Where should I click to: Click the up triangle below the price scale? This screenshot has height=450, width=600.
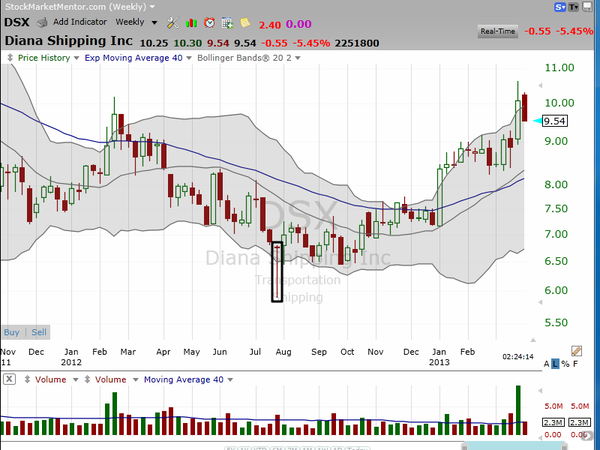(533, 340)
